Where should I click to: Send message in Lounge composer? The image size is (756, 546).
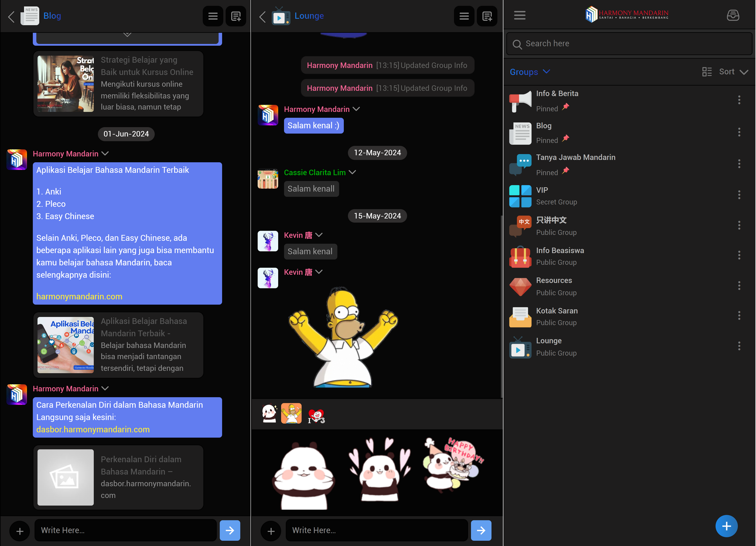point(481,530)
